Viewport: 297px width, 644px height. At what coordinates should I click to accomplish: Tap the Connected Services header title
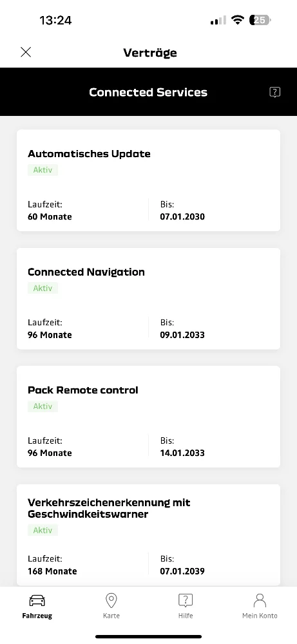pos(148,92)
